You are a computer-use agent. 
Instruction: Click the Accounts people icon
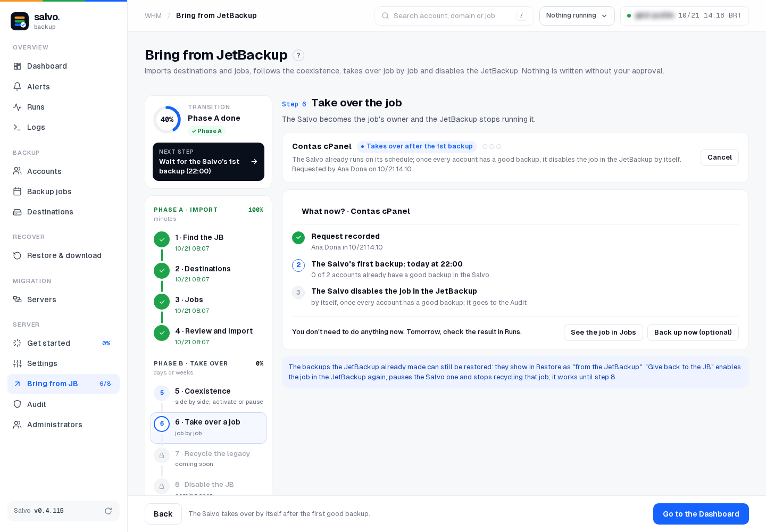18,171
